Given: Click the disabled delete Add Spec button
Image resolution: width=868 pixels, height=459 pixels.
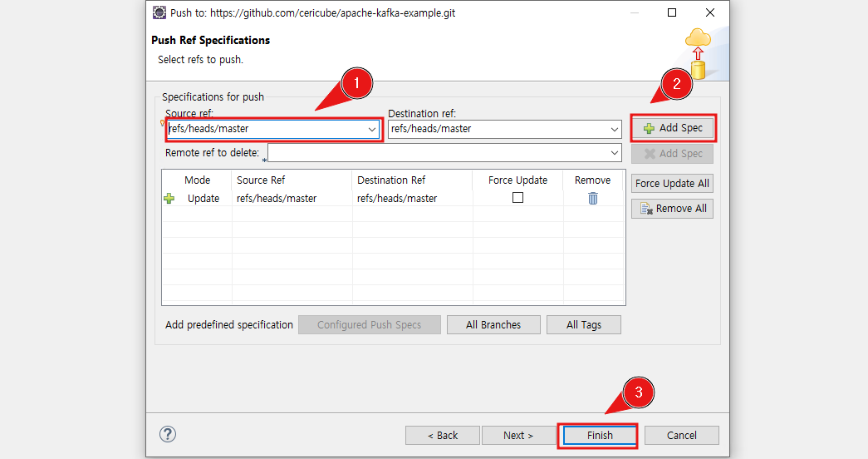Looking at the screenshot, I should [673, 154].
